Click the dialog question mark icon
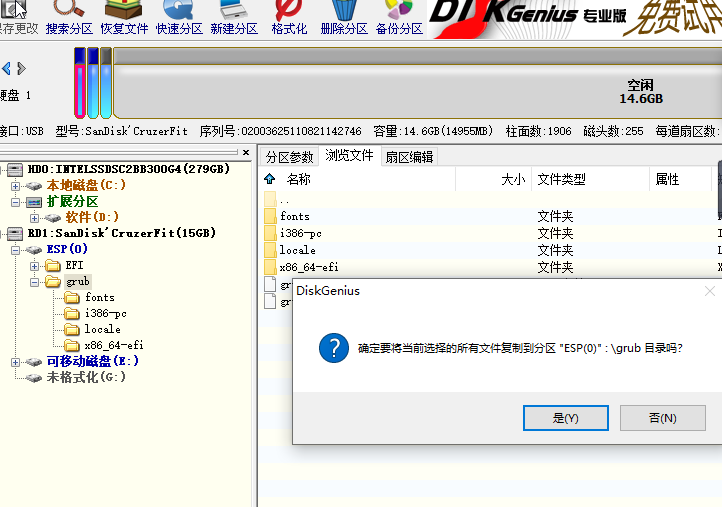722x507 pixels. click(334, 348)
